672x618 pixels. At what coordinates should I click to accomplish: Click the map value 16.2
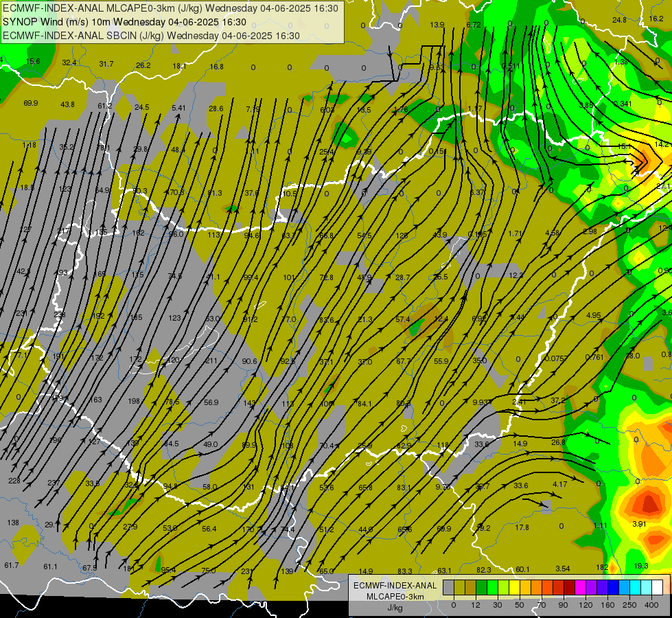tap(656, 19)
